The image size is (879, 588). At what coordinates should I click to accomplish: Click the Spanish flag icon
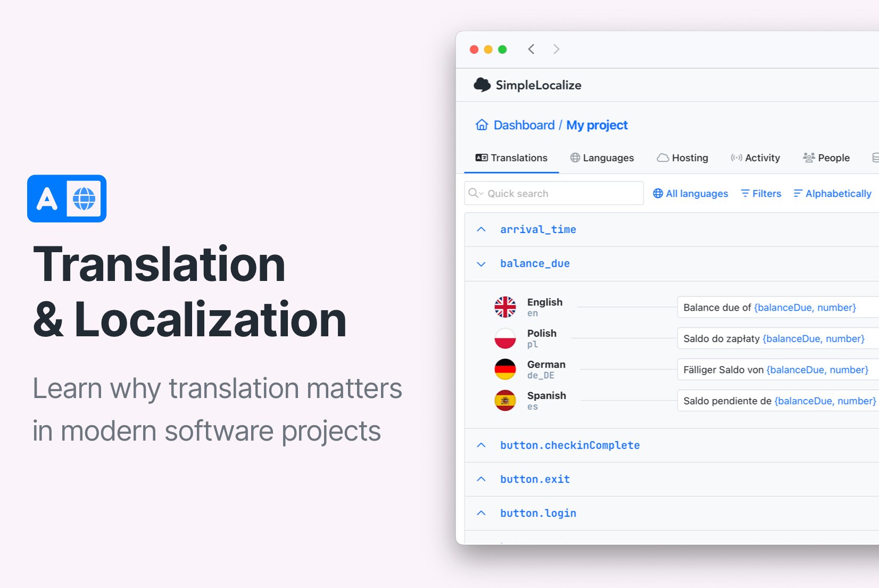(x=505, y=401)
